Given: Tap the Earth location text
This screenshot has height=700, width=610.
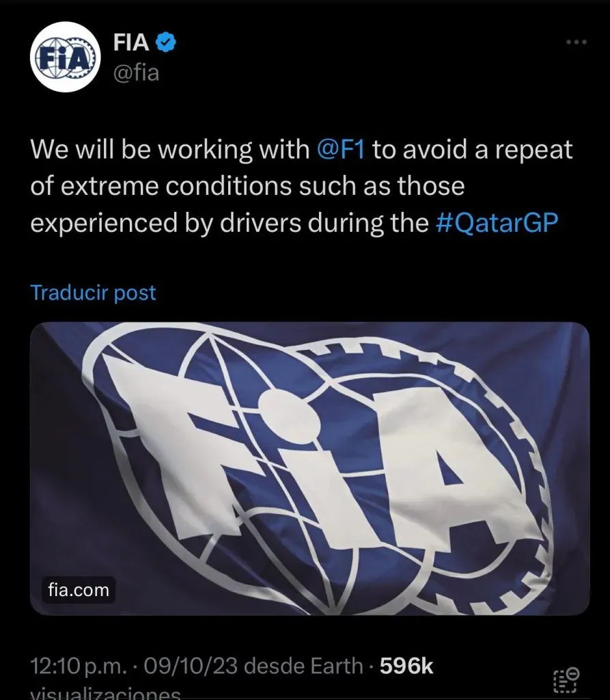Looking at the screenshot, I should [x=337, y=666].
